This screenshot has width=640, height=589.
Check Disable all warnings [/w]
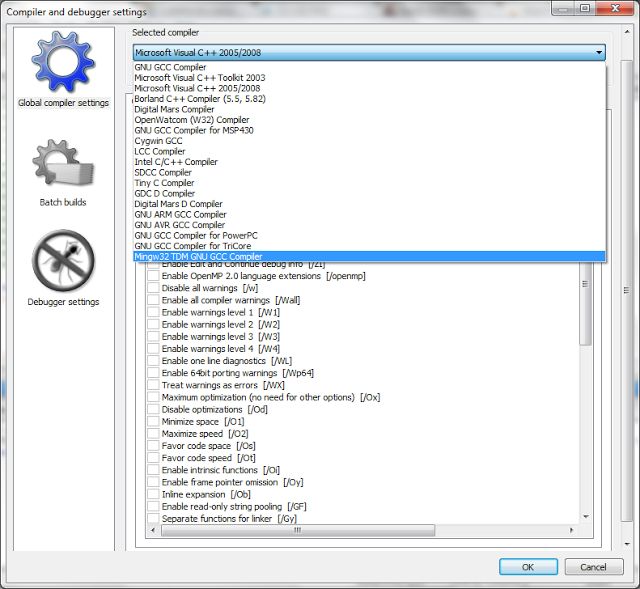click(153, 288)
